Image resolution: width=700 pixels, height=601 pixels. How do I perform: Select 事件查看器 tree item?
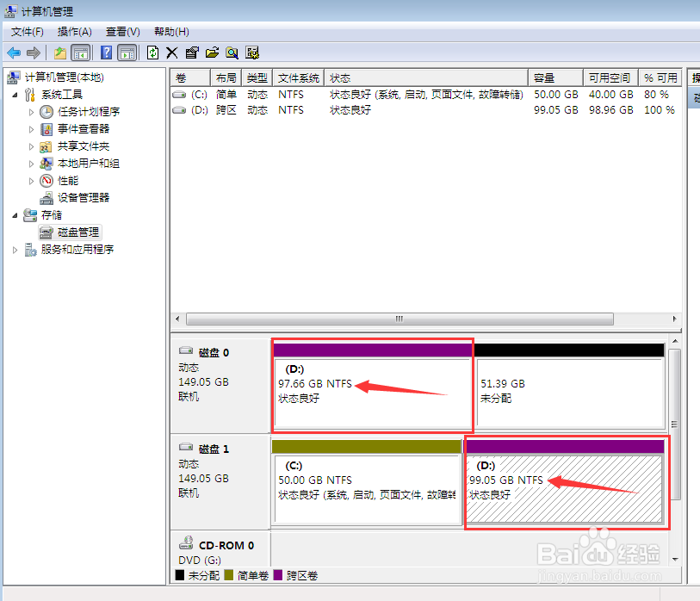(x=84, y=129)
